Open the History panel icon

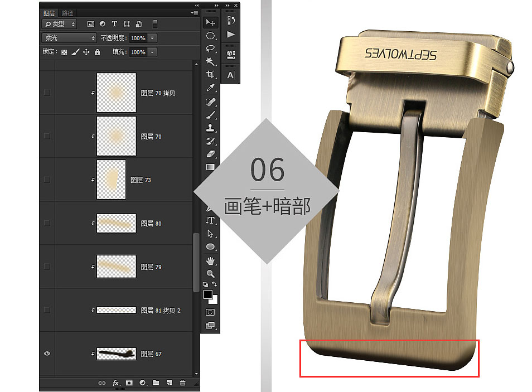(231, 21)
